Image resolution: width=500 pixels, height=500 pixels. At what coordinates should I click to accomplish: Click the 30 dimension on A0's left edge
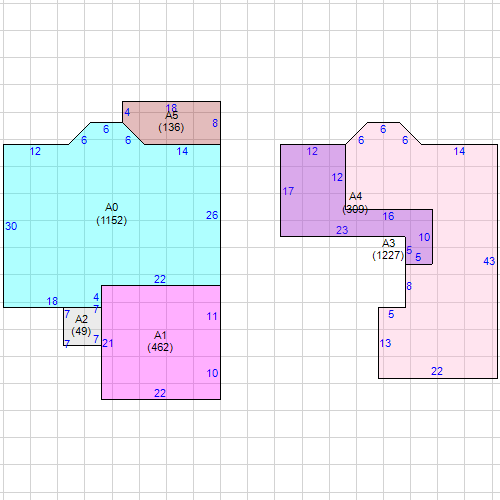point(11,226)
